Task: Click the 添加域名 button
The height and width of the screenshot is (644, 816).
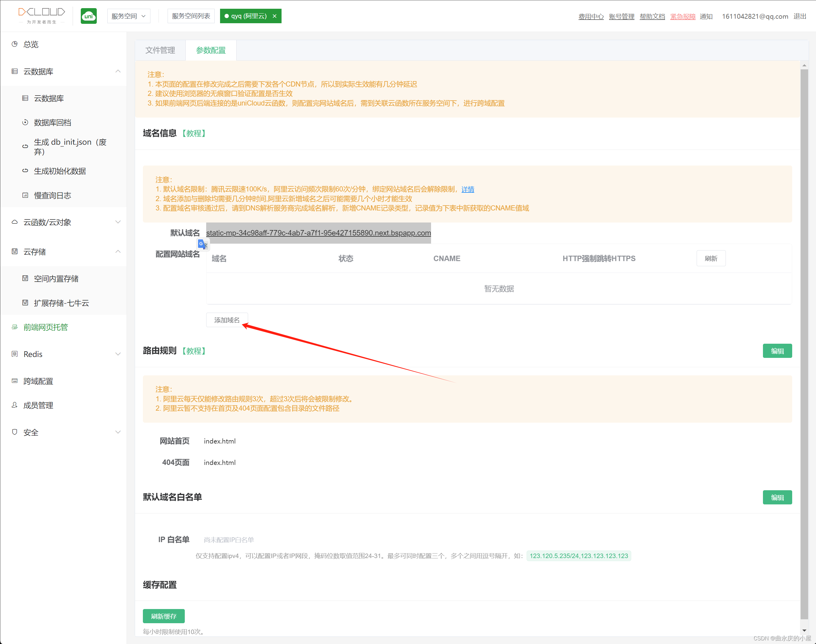Action: coord(227,320)
